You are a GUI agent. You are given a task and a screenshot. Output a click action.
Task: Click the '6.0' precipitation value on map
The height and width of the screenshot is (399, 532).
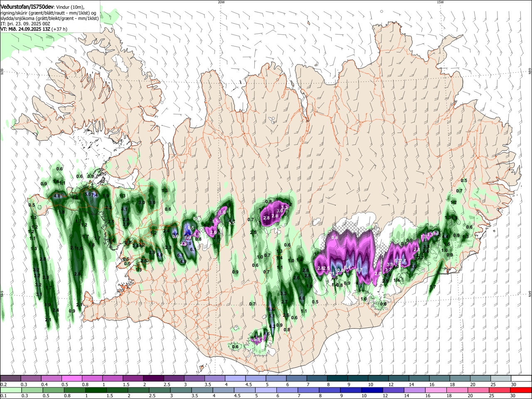point(160,255)
